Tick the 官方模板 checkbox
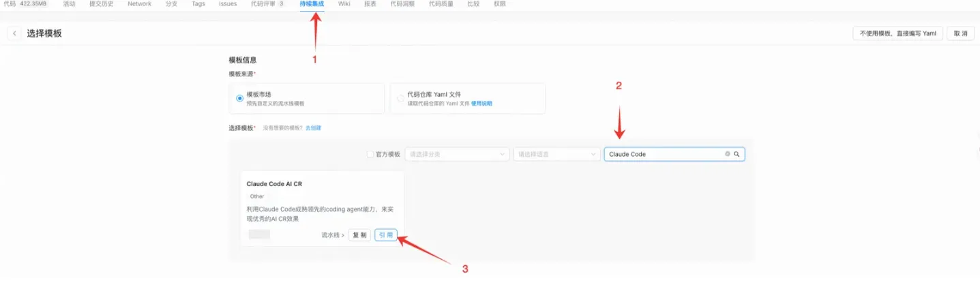Image resolution: width=980 pixels, height=285 pixels. coord(370,154)
